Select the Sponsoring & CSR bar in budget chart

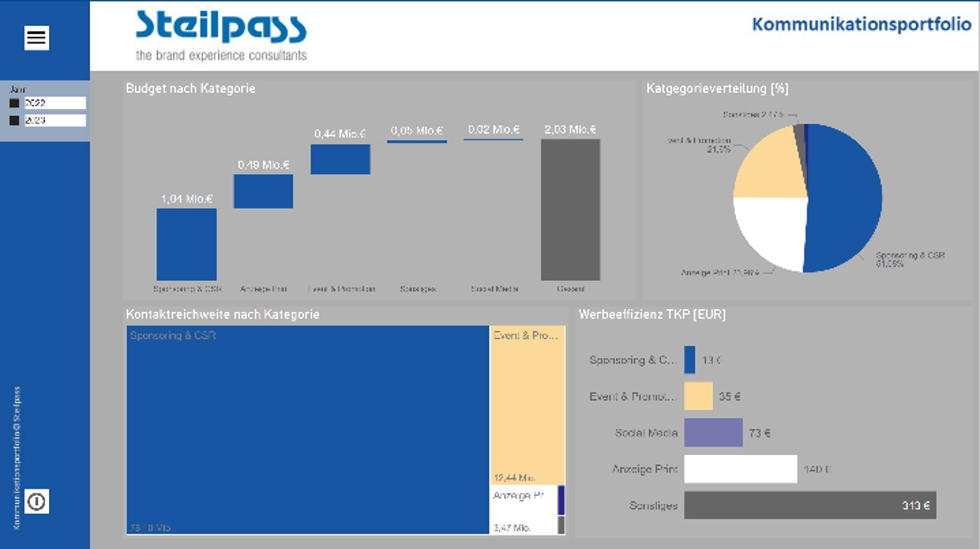click(187, 244)
